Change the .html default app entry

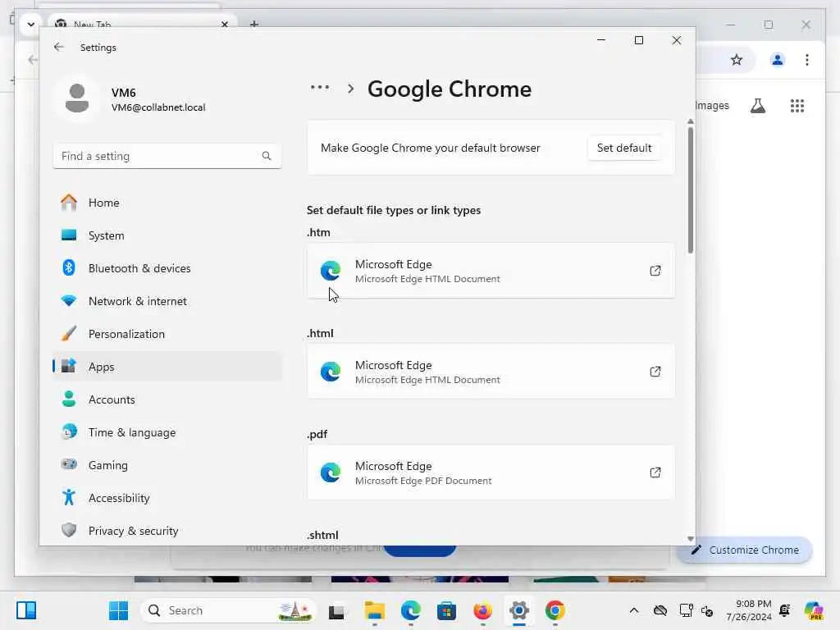pyautogui.click(x=491, y=372)
